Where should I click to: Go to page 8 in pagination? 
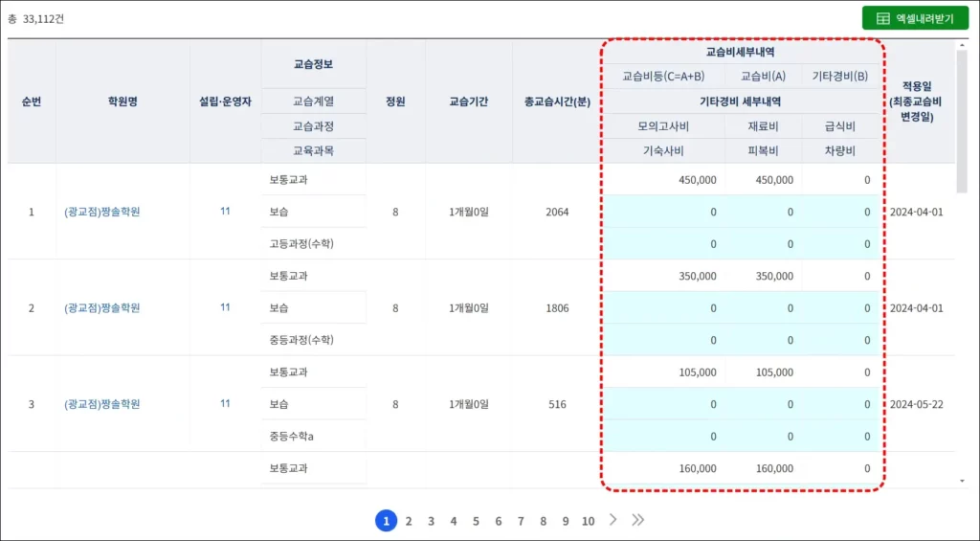coord(544,521)
